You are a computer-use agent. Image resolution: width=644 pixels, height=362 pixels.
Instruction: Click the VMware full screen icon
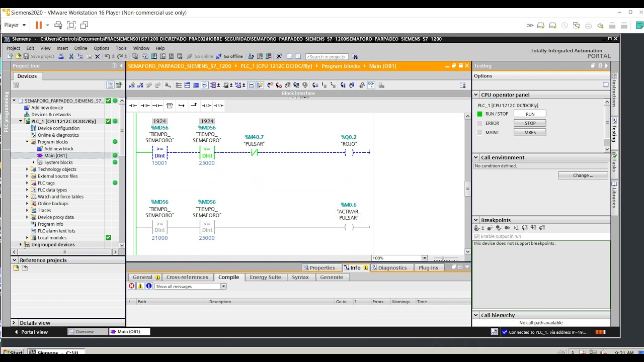coord(71,25)
